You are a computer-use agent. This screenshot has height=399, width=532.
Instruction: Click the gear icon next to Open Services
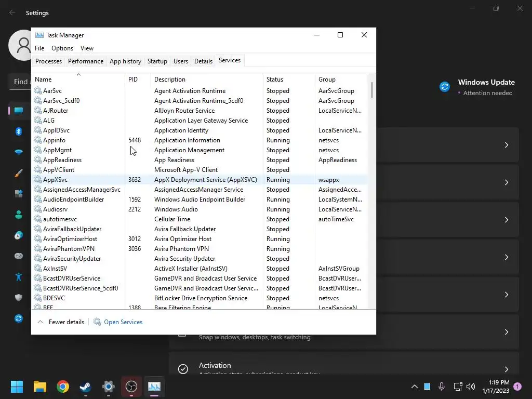point(97,322)
